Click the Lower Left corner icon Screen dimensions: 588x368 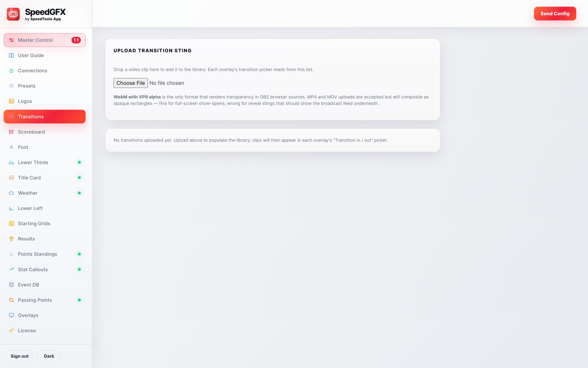(x=11, y=208)
